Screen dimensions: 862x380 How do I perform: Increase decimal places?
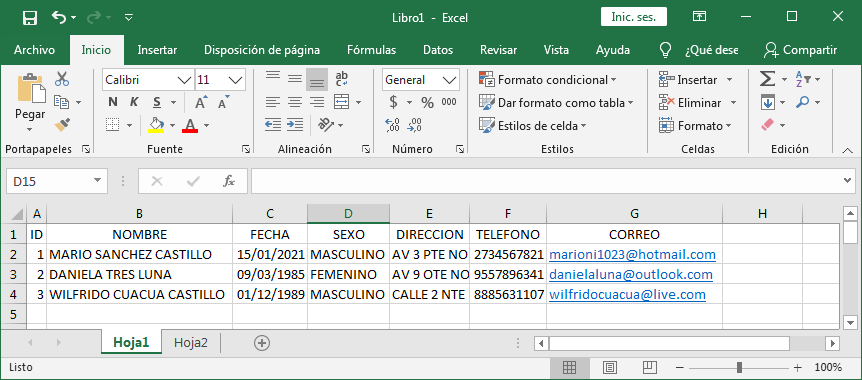(393, 125)
